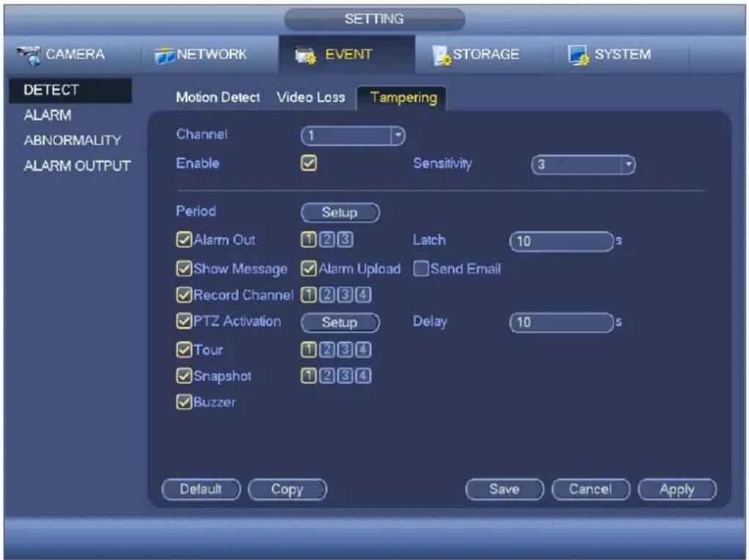The height and width of the screenshot is (560, 749).
Task: Toggle Snapshot channel box 1
Action: tap(309, 376)
